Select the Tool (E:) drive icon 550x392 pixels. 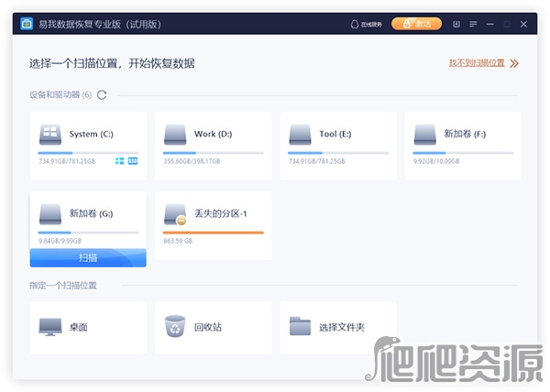point(300,135)
